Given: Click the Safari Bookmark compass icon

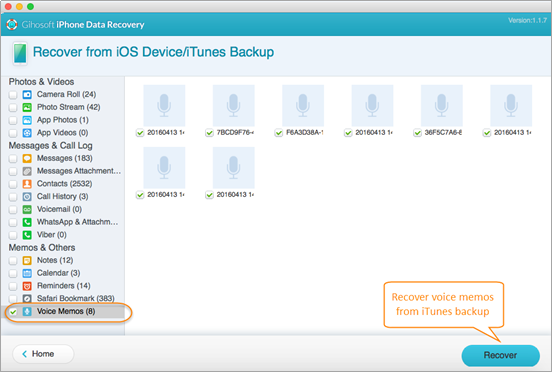Looking at the screenshot, I should click(x=27, y=298).
